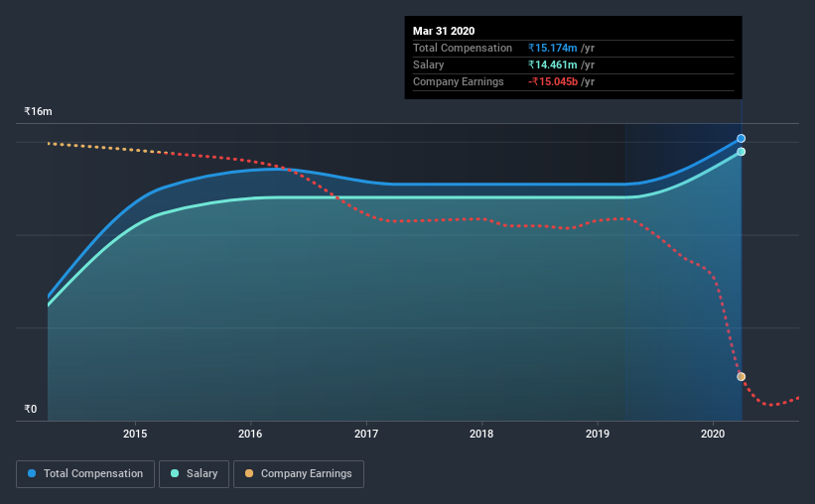Toggle the Company Earnings legend button
Screen dimensions: 815x504
299,474
